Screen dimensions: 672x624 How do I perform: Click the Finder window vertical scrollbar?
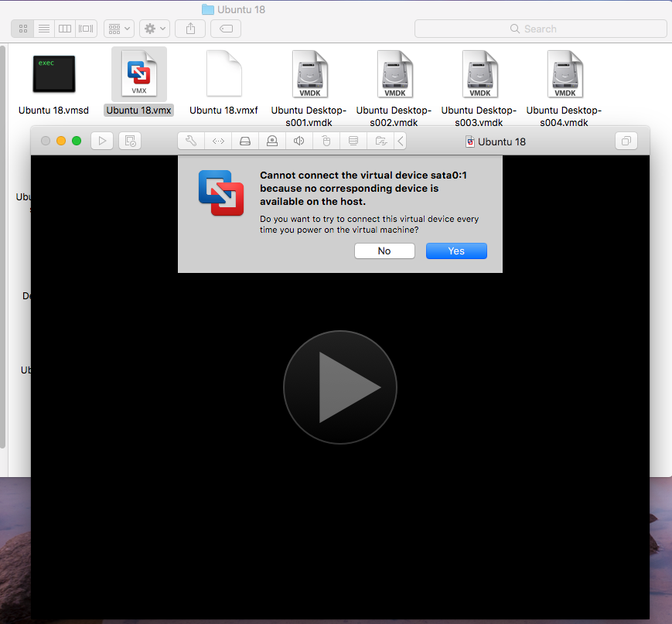point(2,247)
